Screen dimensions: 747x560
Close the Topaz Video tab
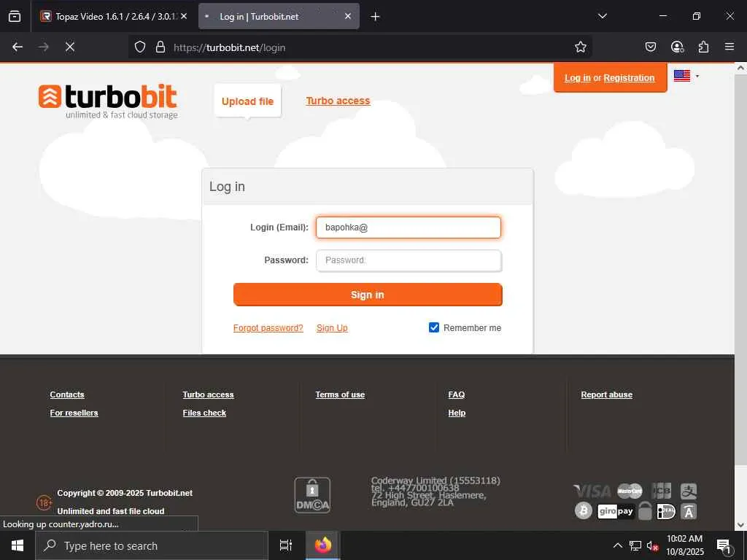pyautogui.click(x=184, y=16)
